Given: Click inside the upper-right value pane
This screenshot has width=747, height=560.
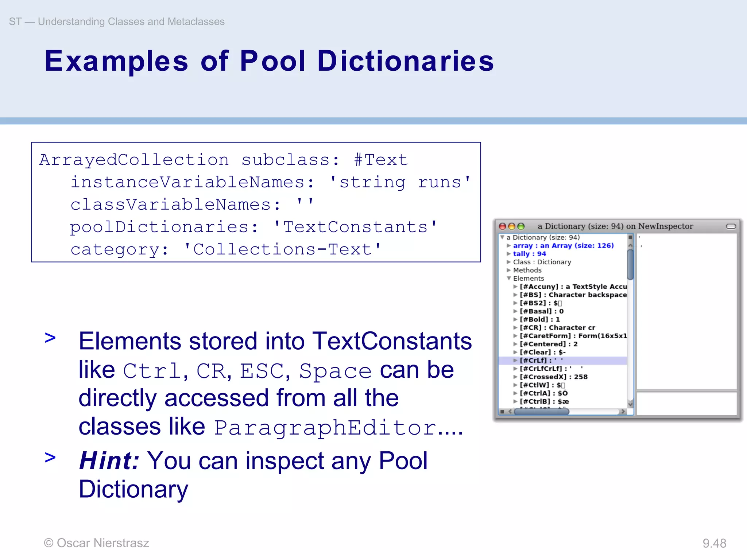Looking at the screenshot, I should pyautogui.click(x=686, y=312).
